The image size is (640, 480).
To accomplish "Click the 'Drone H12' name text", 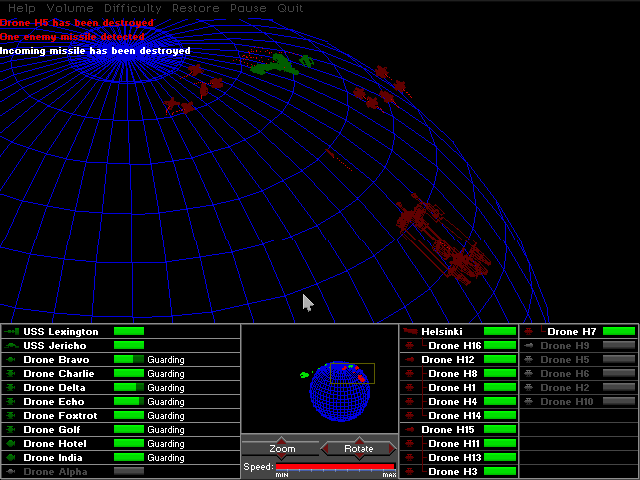I will click(448, 360).
